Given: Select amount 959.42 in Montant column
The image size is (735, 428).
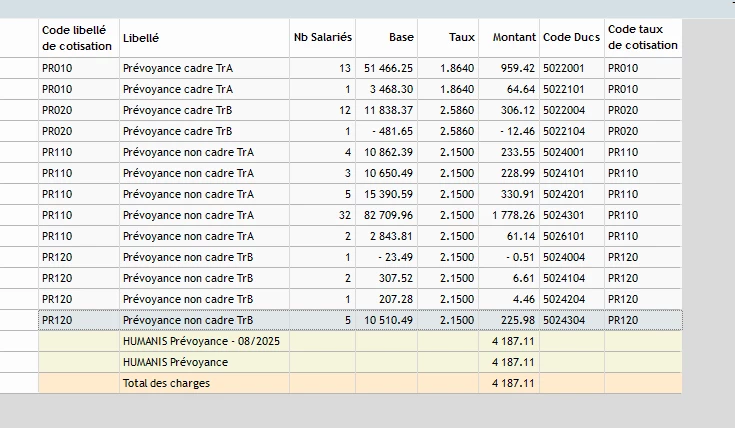Looking at the screenshot, I should pyautogui.click(x=517, y=68).
